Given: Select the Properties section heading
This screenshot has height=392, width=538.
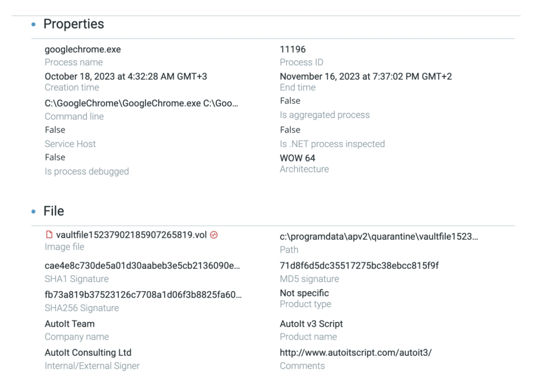Looking at the screenshot, I should [x=74, y=24].
